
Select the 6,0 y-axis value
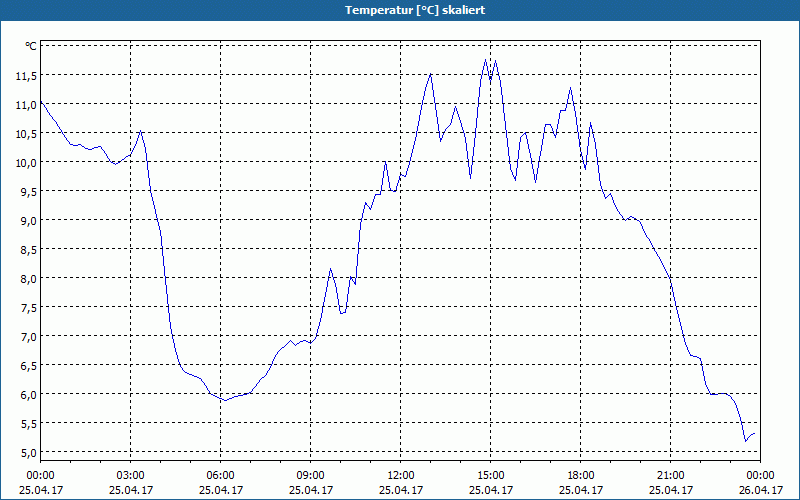click(x=28, y=395)
